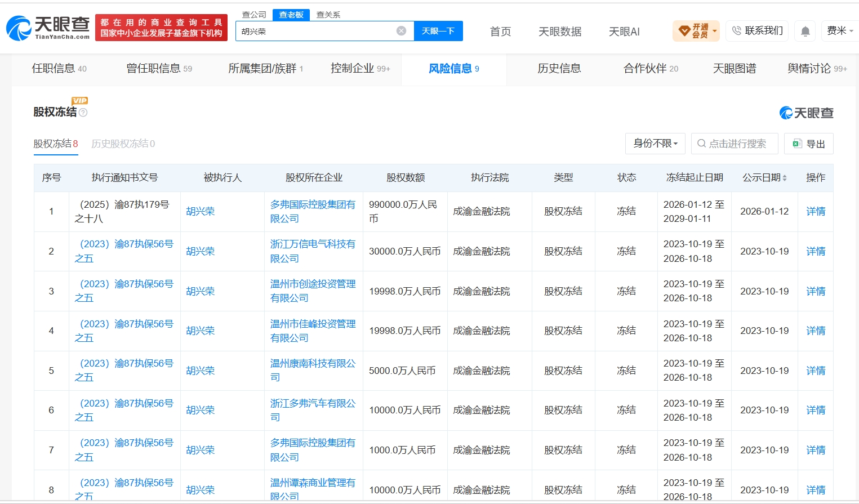This screenshot has height=504, width=859.
Task: Open 温州市创途投资管理有限公司 company link
Action: coord(313,291)
